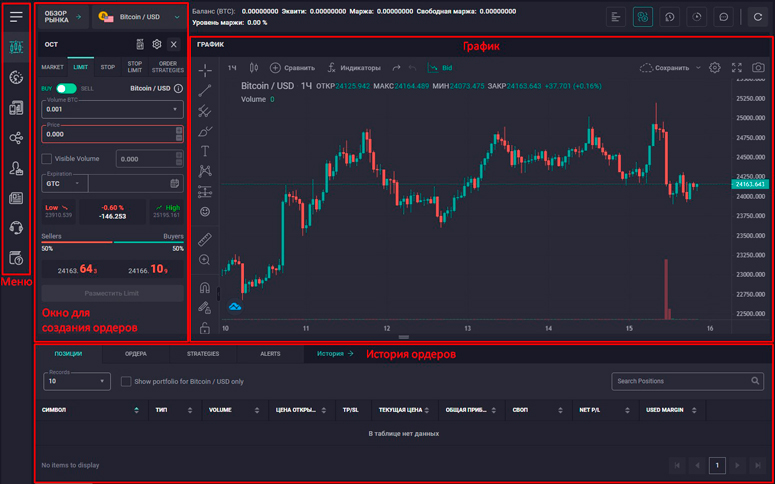Open the ORDER STRATEGIES tab
This screenshot has width=775, height=484.
tap(168, 67)
